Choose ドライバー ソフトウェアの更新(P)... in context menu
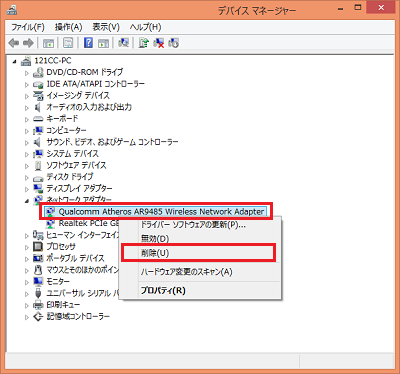The width and height of the screenshot is (400, 374). pos(200,225)
